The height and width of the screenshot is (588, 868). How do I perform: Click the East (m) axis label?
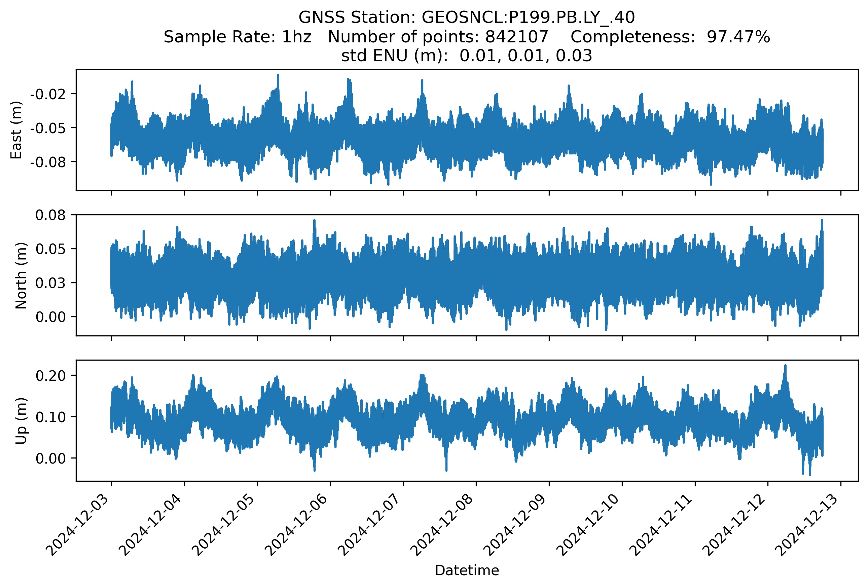pos(16,130)
